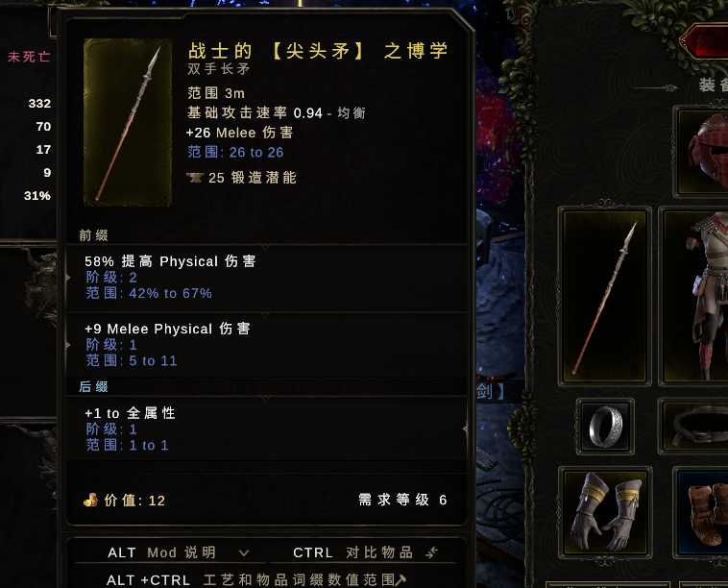Expand the ALT Mod 说明 chevron

244,552
